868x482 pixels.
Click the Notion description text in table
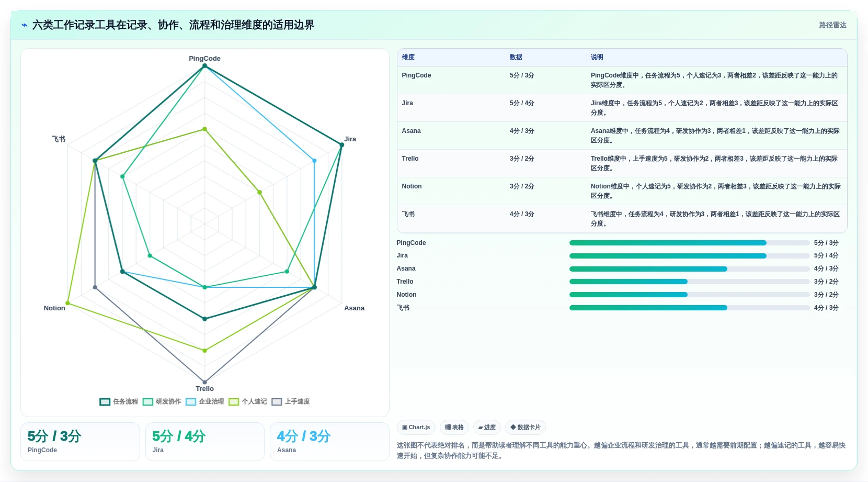point(715,191)
